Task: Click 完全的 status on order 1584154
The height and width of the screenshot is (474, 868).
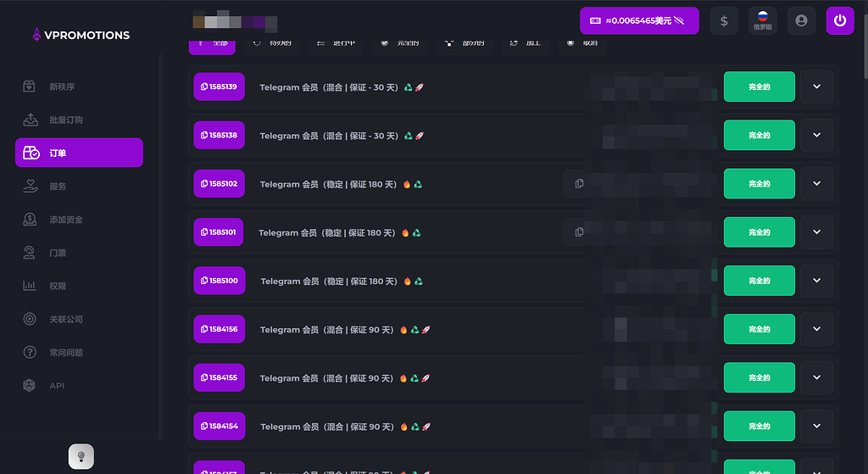Action: click(759, 426)
